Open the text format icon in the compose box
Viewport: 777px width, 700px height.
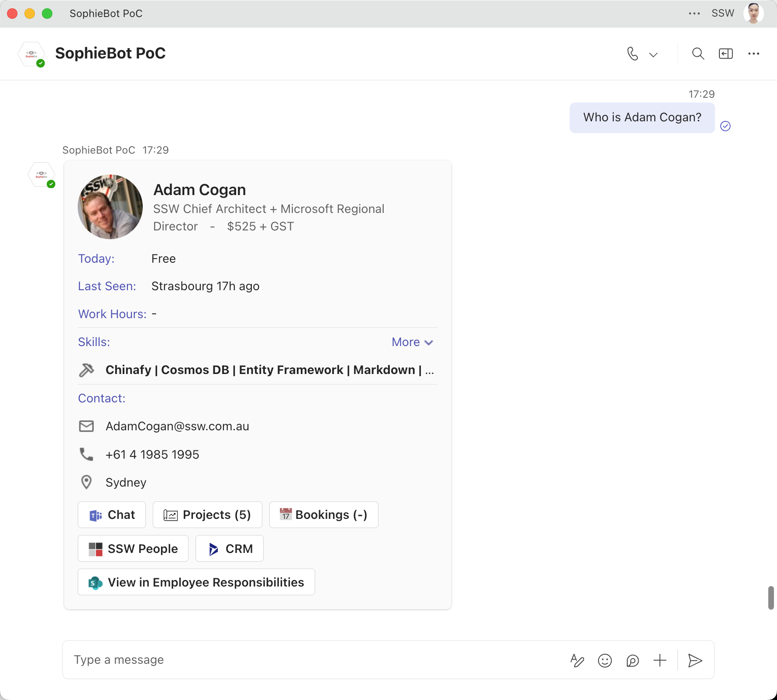click(577, 661)
